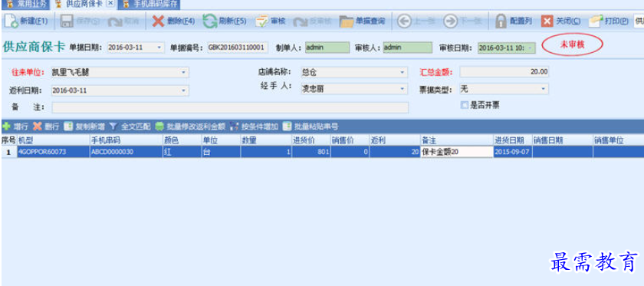Open the 单据日期 date dropdown
Image resolution: width=644 pixels, height=286 pixels.
159,48
